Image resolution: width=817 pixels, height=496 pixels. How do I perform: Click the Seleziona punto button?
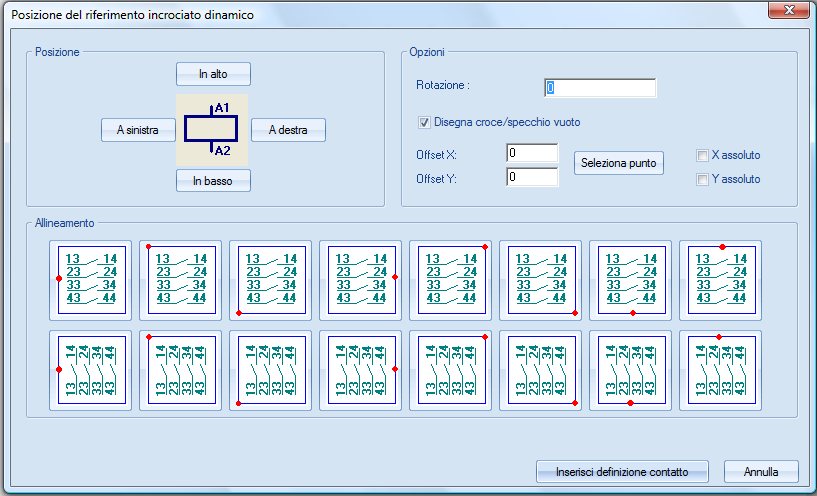[x=619, y=163]
